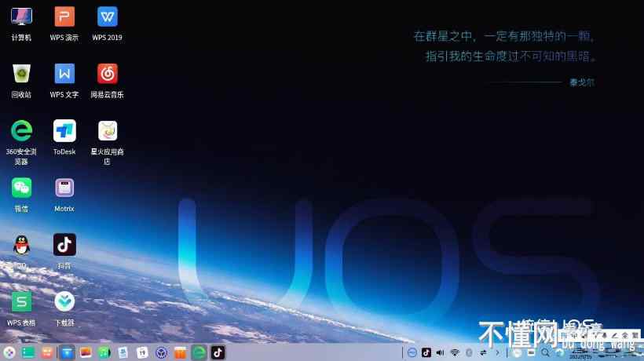Open the Motrix download manager icon
Screen dimensions: 644x361
(64, 188)
